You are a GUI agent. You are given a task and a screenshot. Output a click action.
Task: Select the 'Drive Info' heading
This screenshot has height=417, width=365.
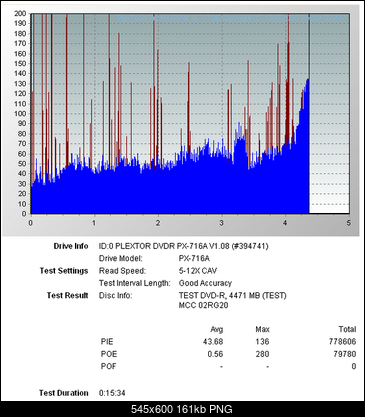(x=71, y=246)
